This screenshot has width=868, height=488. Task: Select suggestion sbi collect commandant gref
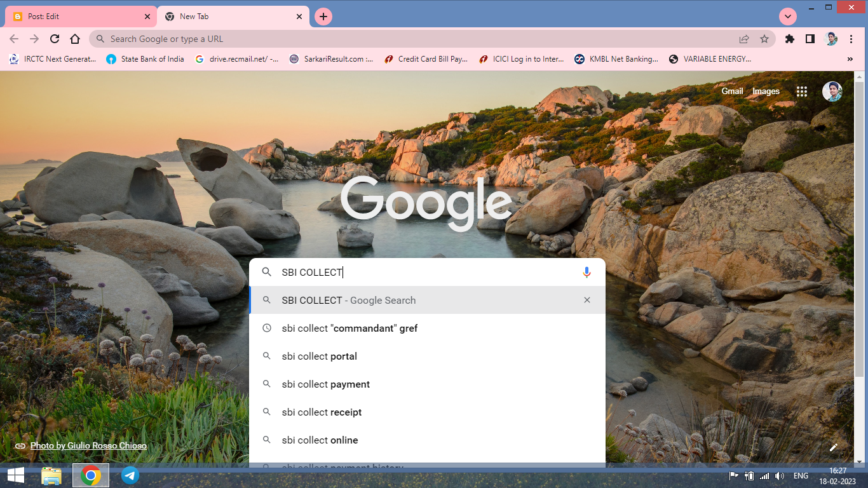427,328
